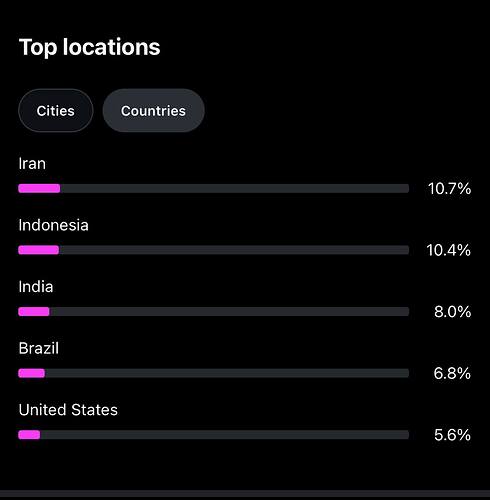Click the pink fill of United States' bar

[x=29, y=435]
